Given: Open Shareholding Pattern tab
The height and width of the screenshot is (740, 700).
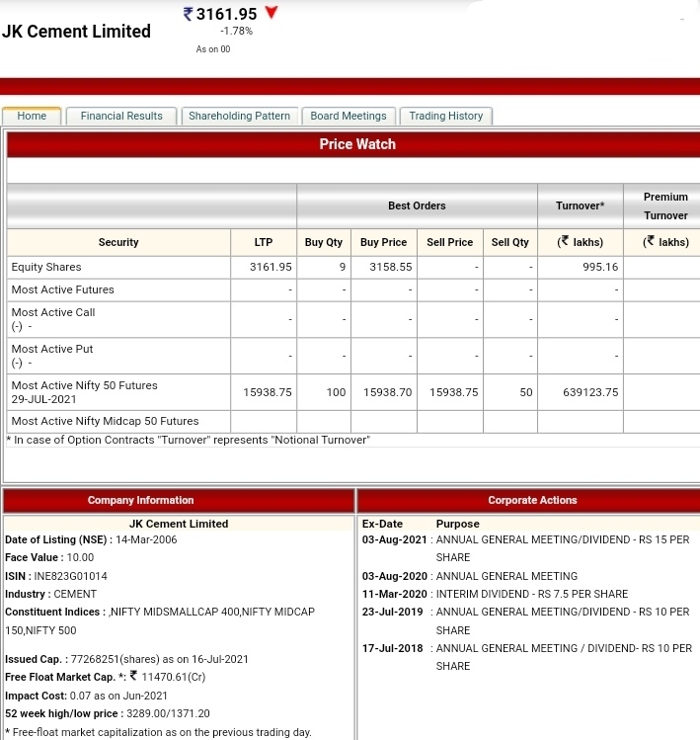Looking at the screenshot, I should click(x=239, y=117).
